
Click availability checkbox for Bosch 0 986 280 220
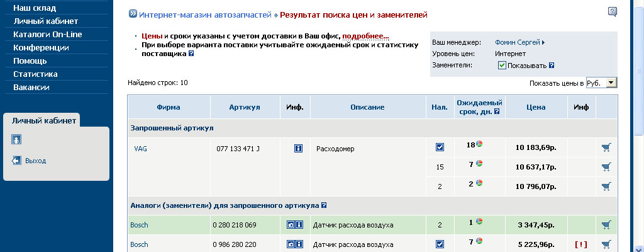[x=440, y=244]
